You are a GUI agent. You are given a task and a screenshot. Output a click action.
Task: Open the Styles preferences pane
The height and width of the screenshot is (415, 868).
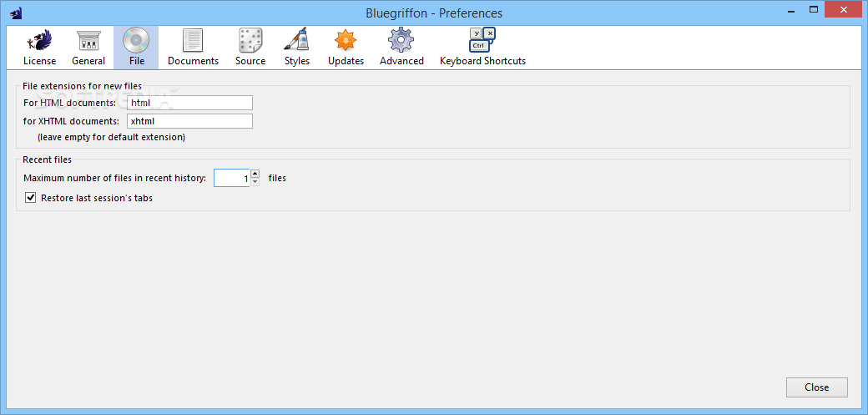[297, 48]
